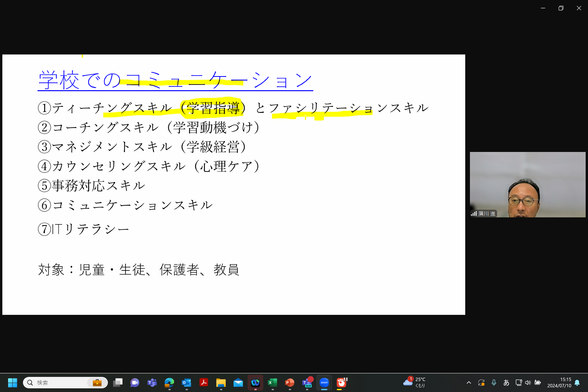Open Excel from the taskbar
Viewport: 588px width, 392px height.
(x=272, y=383)
